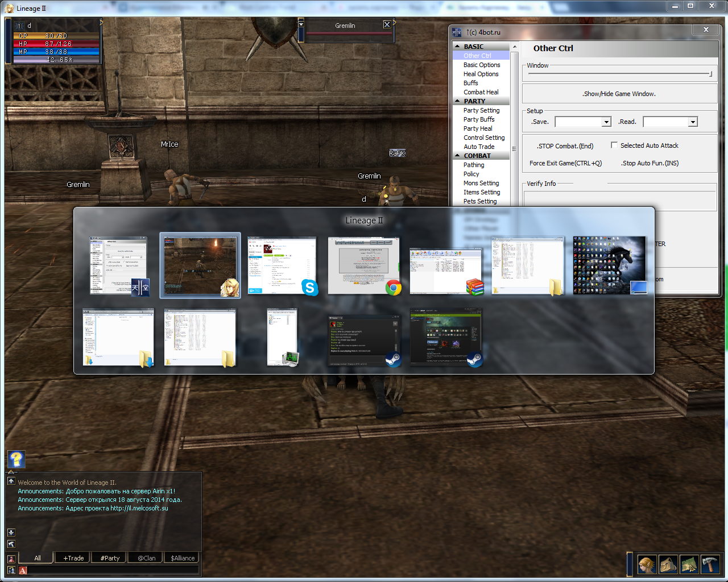Switch to Steam store window thumbnail

[x=446, y=338]
